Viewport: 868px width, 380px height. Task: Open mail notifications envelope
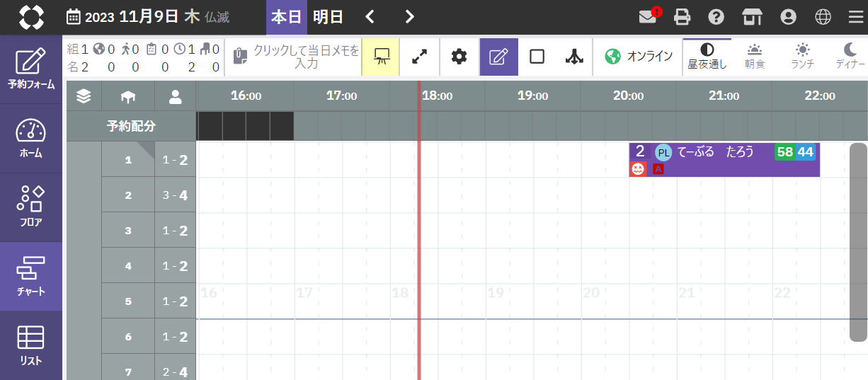coord(649,16)
